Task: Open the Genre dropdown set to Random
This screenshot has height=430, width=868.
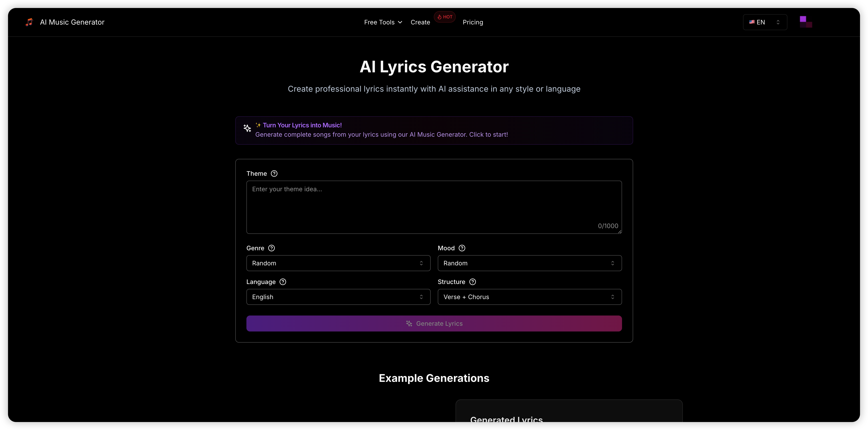Action: click(338, 263)
